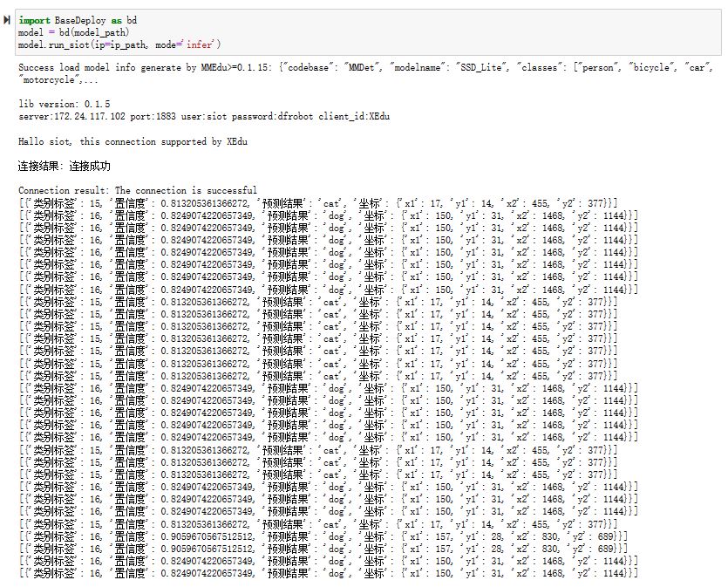Click the 'model.run_siot(ip=ip_path, mode='infer')' line
Image resolution: width=728 pixels, height=587 pixels.
[x=119, y=44]
